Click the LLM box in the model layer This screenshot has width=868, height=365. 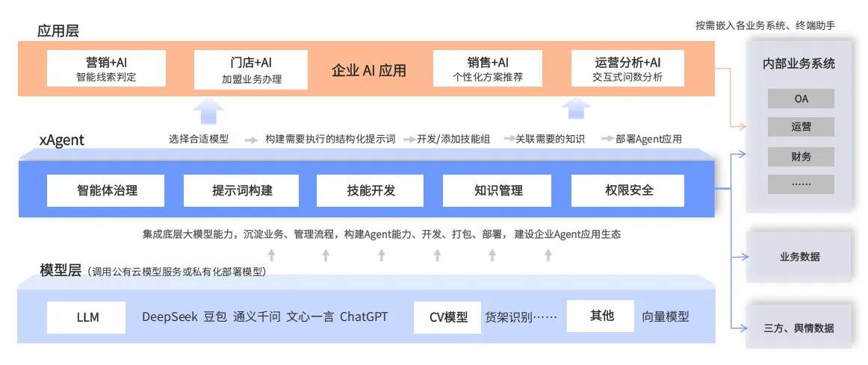[87, 317]
